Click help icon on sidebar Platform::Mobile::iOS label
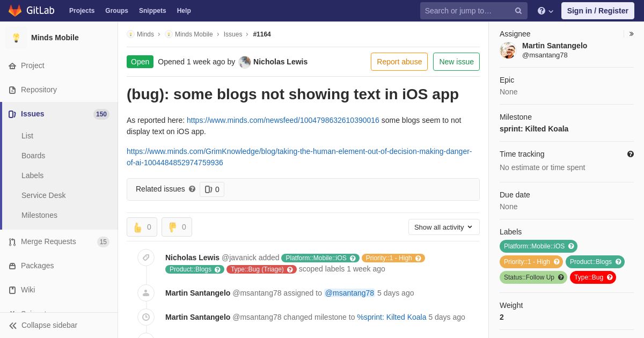 point(571,246)
